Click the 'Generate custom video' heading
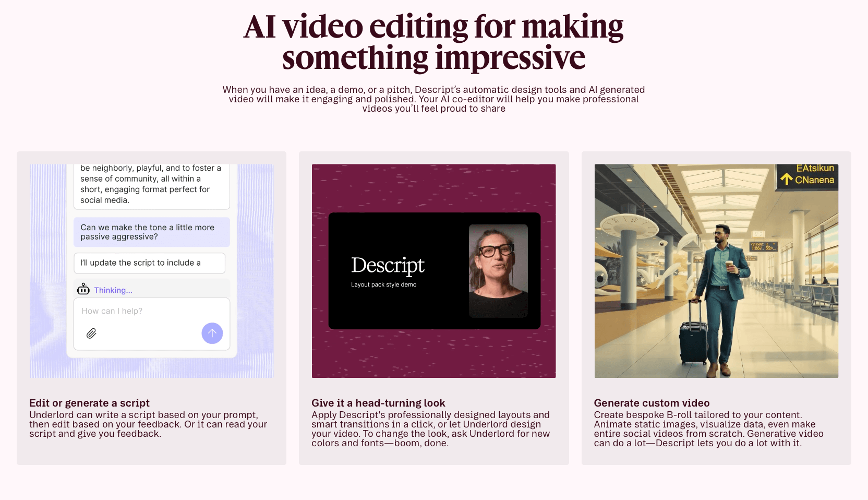868x500 pixels. (x=652, y=403)
